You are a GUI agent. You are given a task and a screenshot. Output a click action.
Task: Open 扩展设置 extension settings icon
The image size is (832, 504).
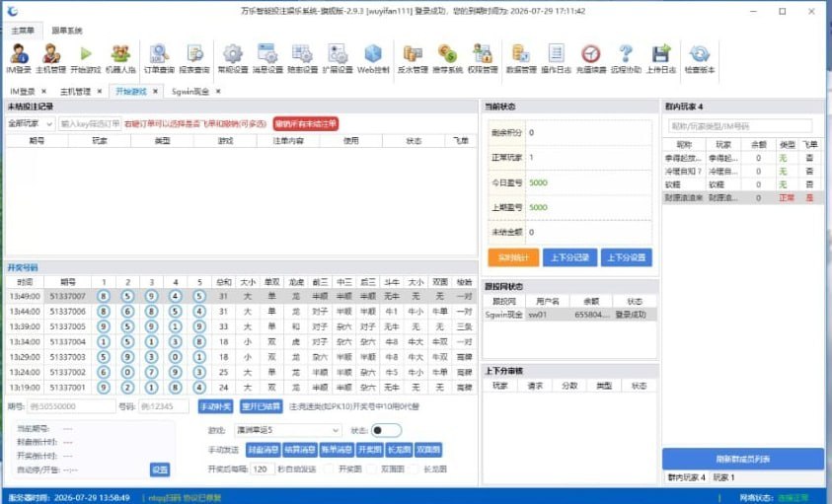[338, 59]
